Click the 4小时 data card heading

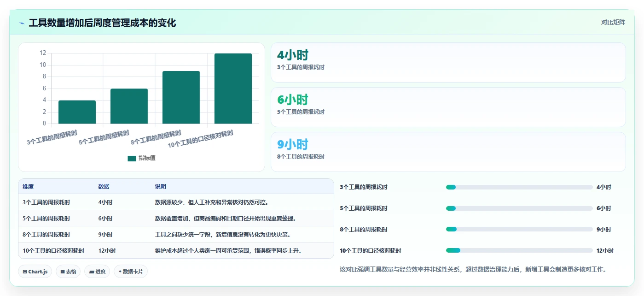[292, 55]
